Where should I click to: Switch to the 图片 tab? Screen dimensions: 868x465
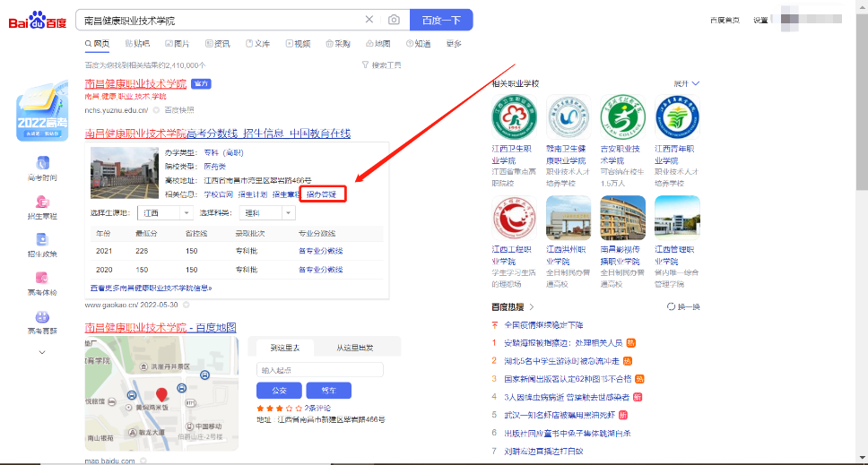click(x=178, y=44)
